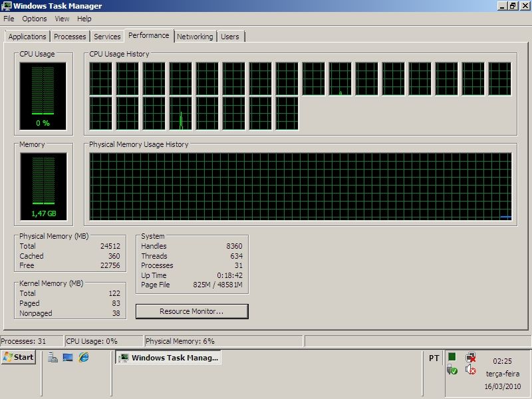Click the weekday text terça-feira
The height and width of the screenshot is (399, 532).
pos(503,374)
